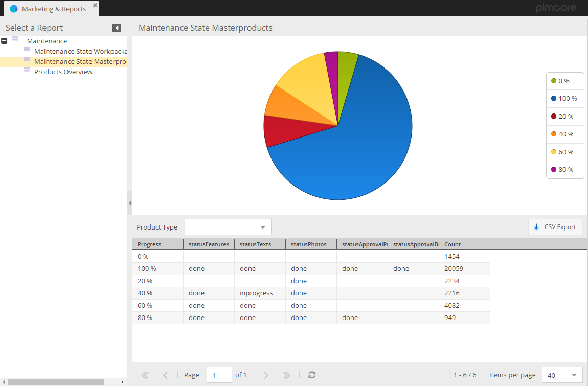Image resolution: width=588 pixels, height=387 pixels.
Task: Click the refresh icon in pagination bar
Action: point(312,375)
